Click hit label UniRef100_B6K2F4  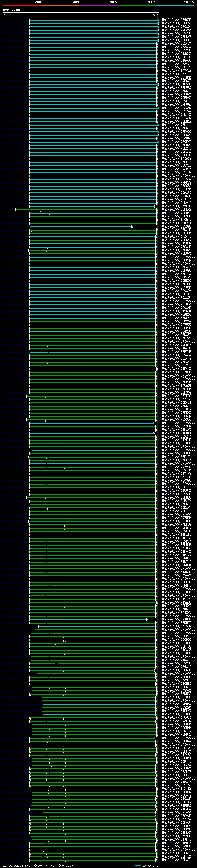[x=177, y=223]
